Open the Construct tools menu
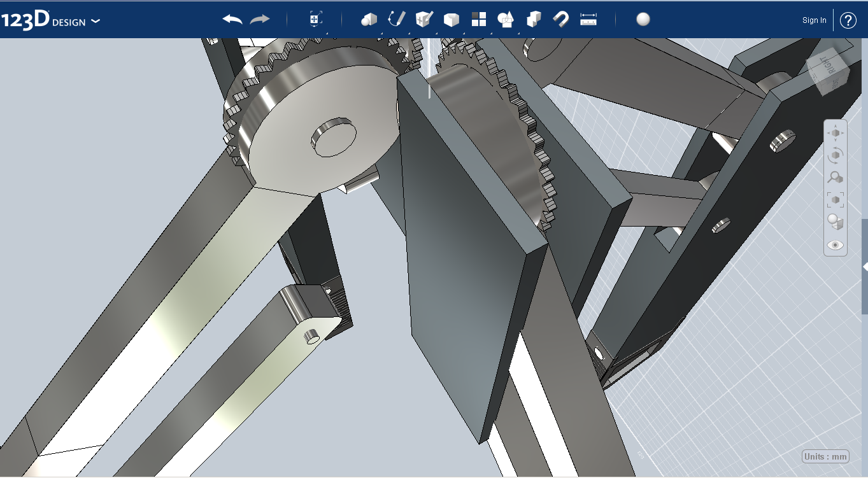This screenshot has width=868, height=478. [424, 20]
